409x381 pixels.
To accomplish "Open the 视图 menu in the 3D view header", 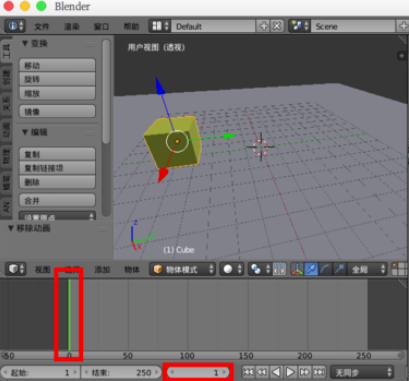I will coord(43,269).
